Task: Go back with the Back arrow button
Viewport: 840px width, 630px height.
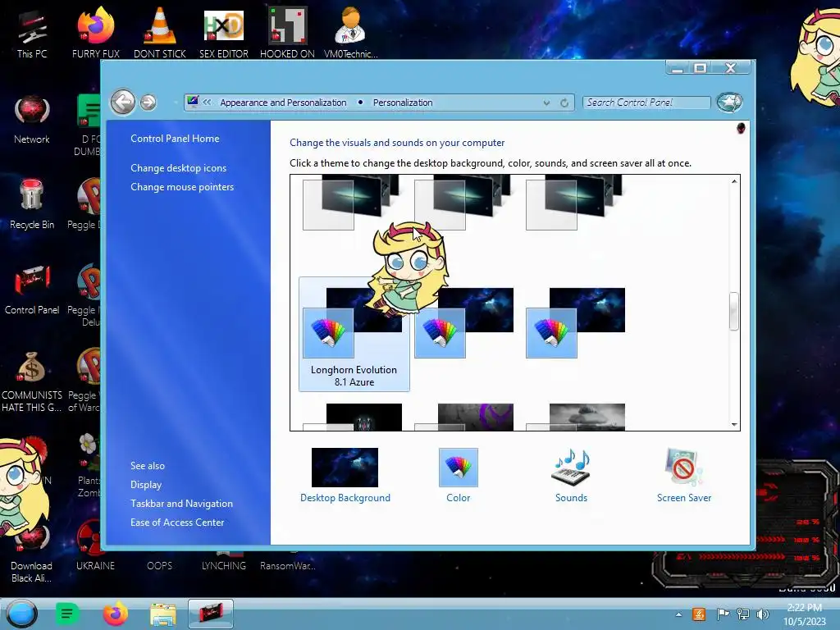Action: 123,102
